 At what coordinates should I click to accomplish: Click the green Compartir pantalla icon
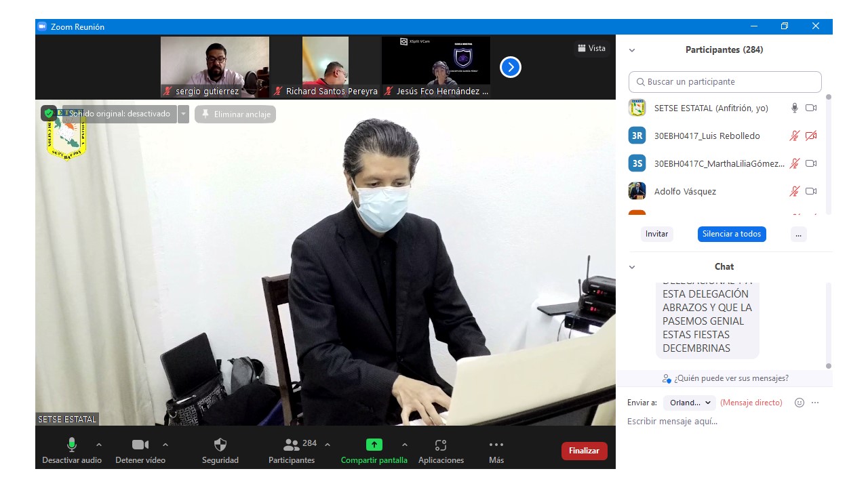[374, 445]
